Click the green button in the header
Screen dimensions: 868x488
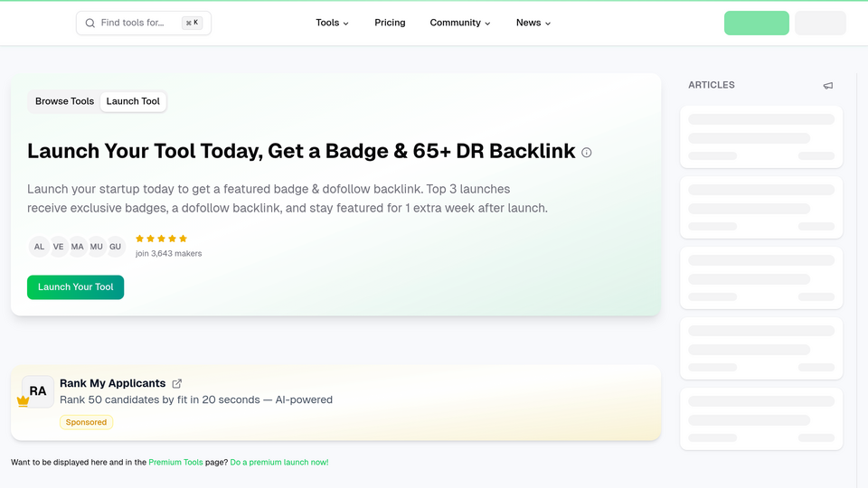[756, 23]
